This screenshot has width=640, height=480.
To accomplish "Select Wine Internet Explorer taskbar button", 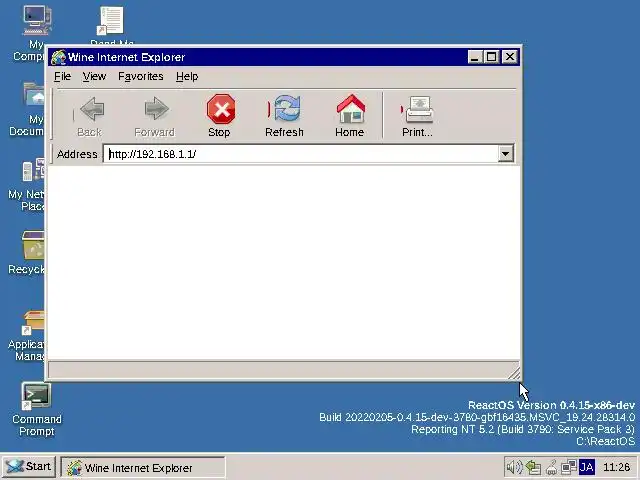I will (x=143, y=467).
